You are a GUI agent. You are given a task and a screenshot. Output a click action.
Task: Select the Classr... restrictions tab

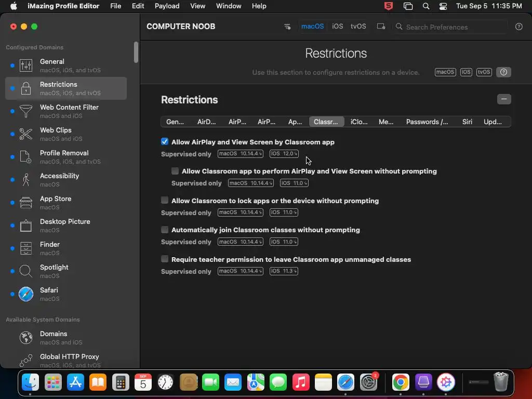(x=326, y=122)
